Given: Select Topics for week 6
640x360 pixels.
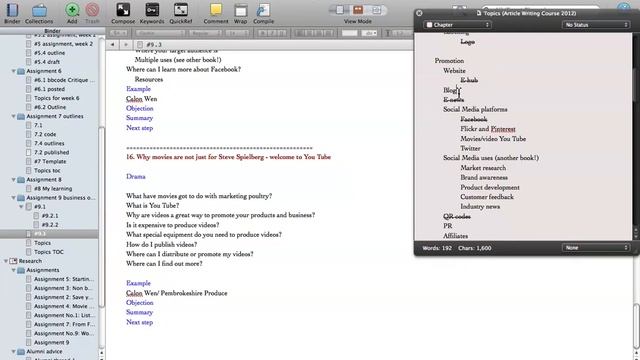Looking at the screenshot, I should click(x=56, y=98).
